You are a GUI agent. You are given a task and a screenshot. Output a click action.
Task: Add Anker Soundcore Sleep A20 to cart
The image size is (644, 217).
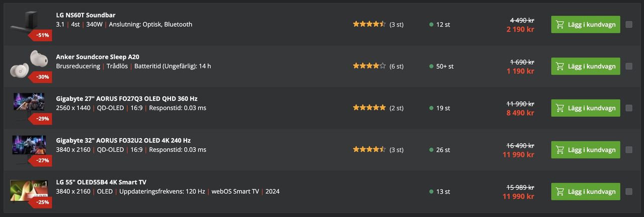click(586, 66)
